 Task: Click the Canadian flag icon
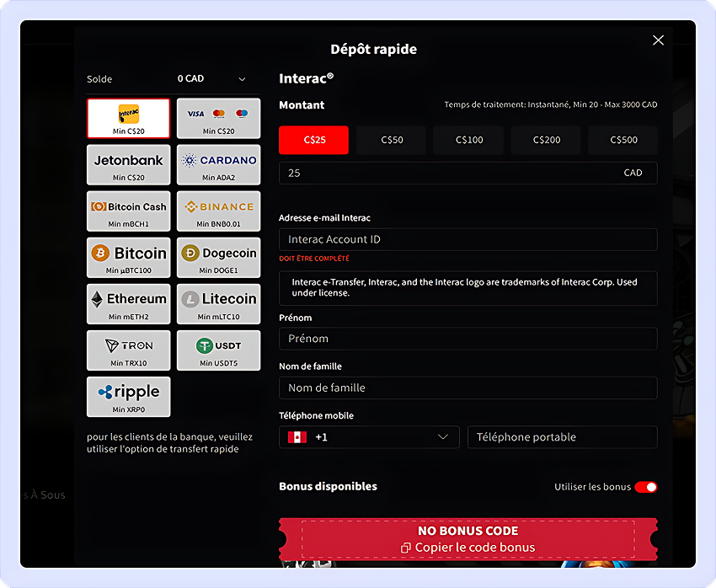(297, 437)
